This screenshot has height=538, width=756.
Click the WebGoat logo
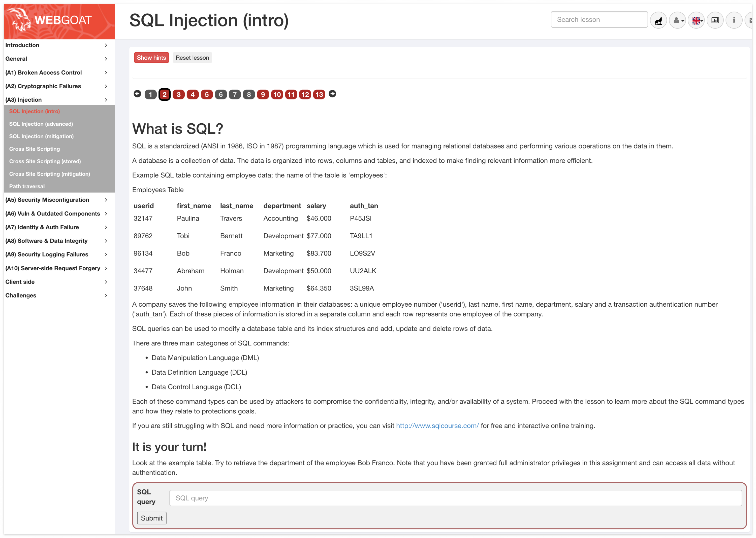pos(59,21)
